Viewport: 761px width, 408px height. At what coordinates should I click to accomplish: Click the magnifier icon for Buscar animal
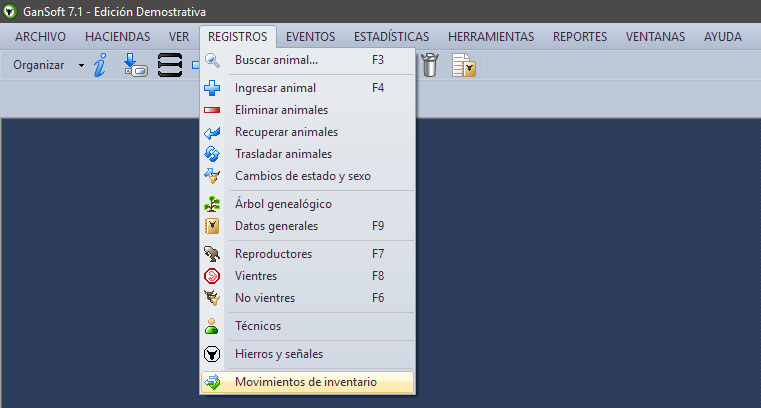pos(212,60)
